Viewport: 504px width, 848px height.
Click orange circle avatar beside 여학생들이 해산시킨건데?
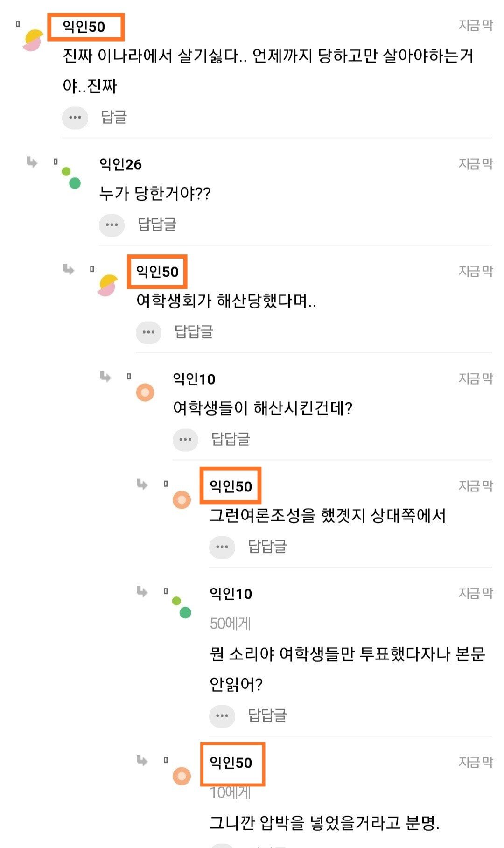(145, 392)
